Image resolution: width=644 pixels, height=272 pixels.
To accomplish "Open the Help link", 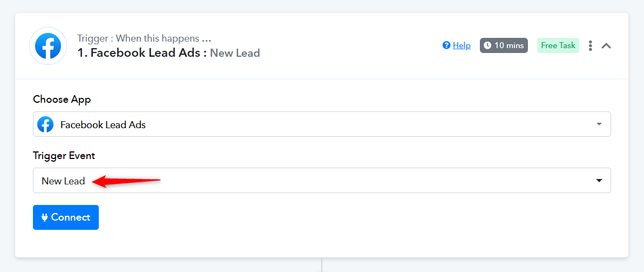I will 462,45.
